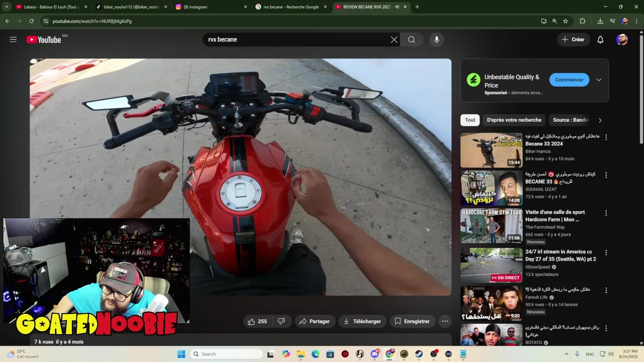This screenshot has height=362, width=644.
Task: Open File Explorer from taskbar
Action: (301, 354)
